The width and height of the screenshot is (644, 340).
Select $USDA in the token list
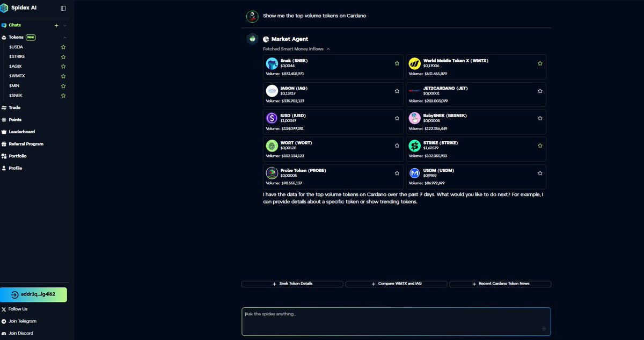click(16, 47)
